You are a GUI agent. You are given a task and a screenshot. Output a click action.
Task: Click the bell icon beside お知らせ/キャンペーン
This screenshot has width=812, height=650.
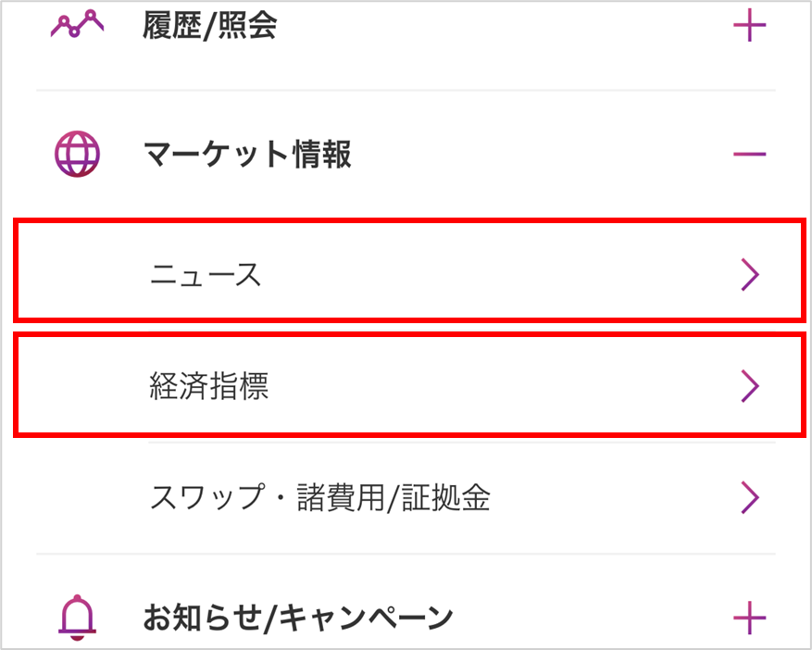77,614
